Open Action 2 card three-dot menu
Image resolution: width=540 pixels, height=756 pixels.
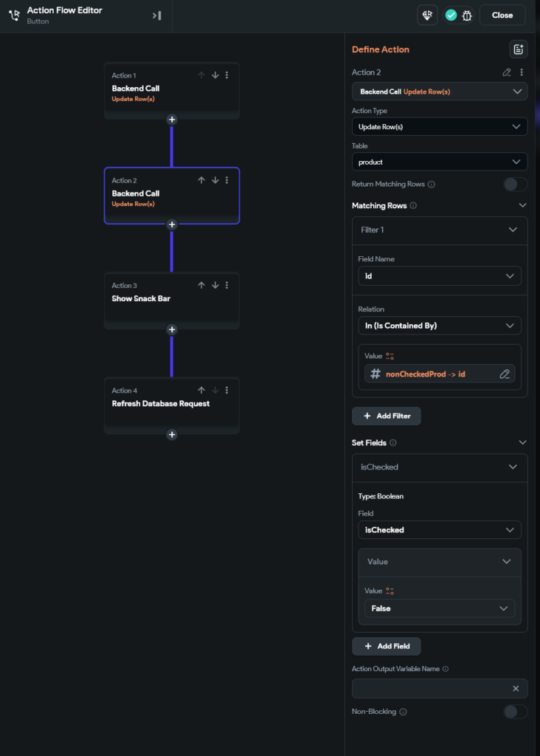coord(227,180)
